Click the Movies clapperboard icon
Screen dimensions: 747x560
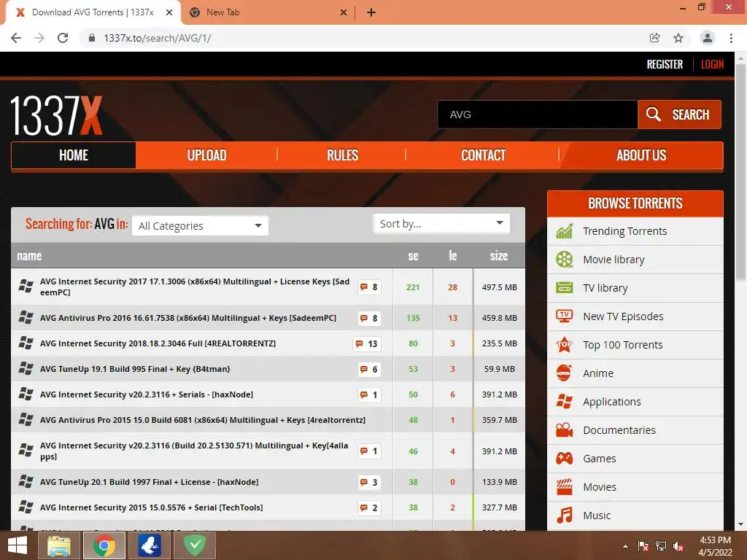(564, 486)
